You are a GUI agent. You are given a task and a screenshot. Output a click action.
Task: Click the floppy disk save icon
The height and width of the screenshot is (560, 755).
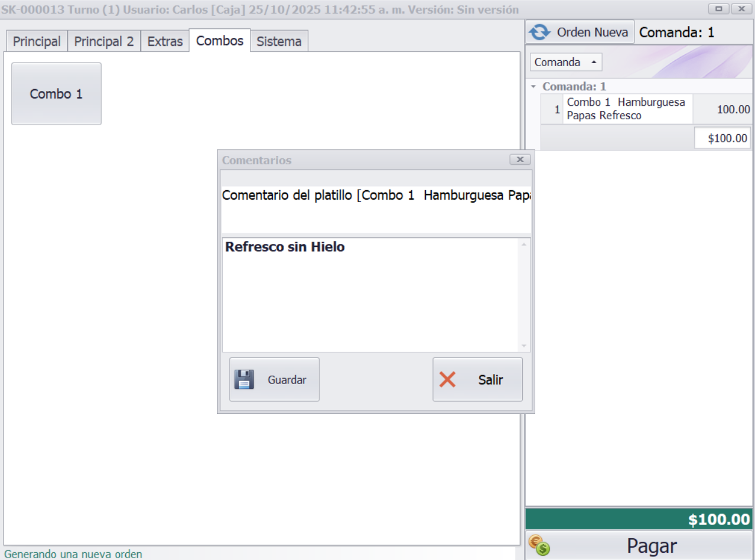pos(244,379)
